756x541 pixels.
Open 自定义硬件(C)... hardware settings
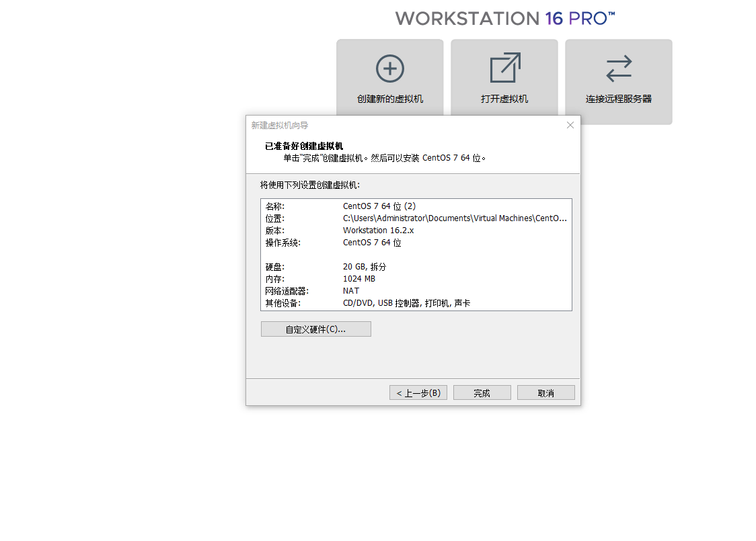(x=315, y=329)
